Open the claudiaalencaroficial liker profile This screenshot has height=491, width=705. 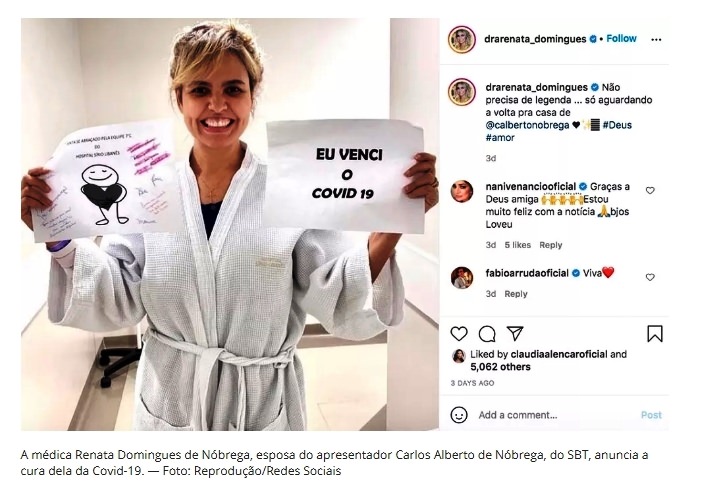click(x=559, y=354)
